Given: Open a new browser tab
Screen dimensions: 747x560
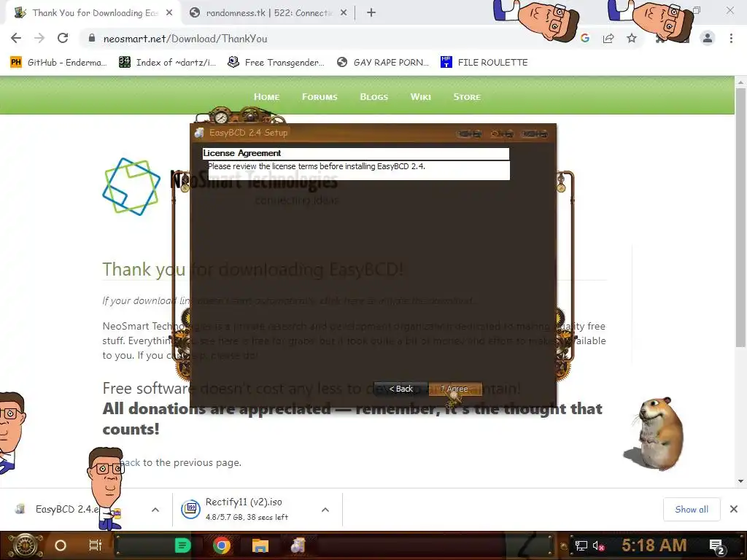Looking at the screenshot, I should [x=371, y=13].
